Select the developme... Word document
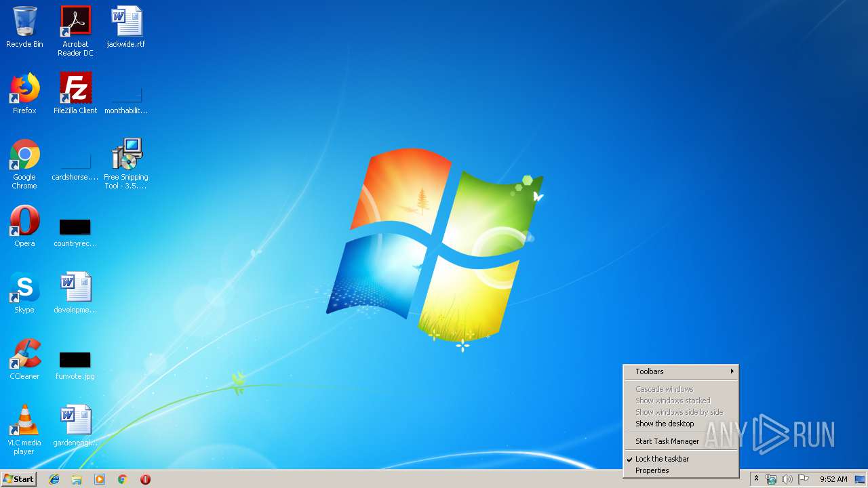 click(x=75, y=293)
